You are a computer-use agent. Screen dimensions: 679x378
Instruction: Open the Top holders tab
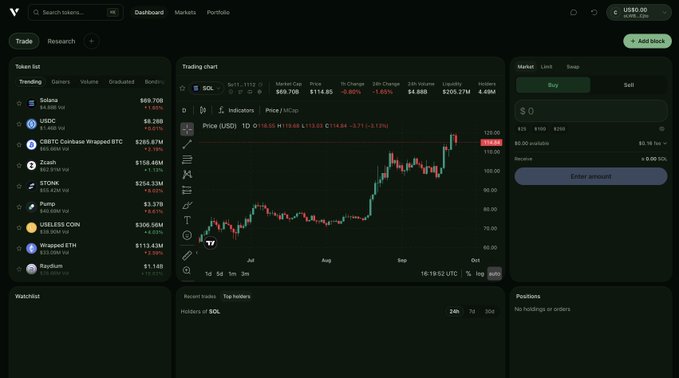pyautogui.click(x=236, y=297)
